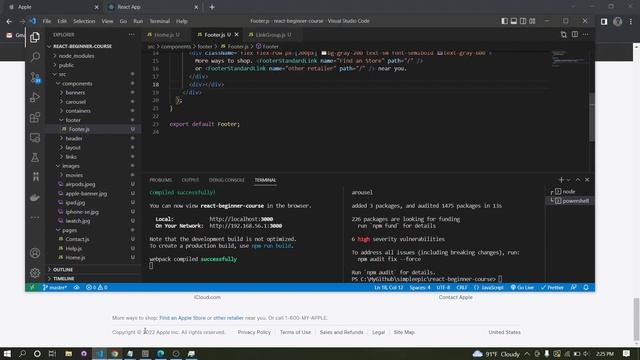Collapse the src folder
640x360 pixels.
click(x=62, y=74)
